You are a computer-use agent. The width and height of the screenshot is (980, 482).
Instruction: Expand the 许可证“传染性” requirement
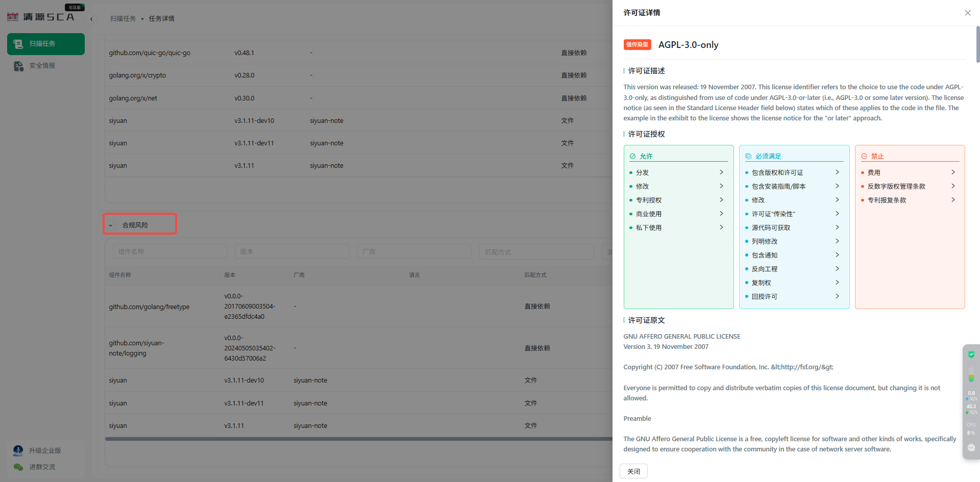837,214
